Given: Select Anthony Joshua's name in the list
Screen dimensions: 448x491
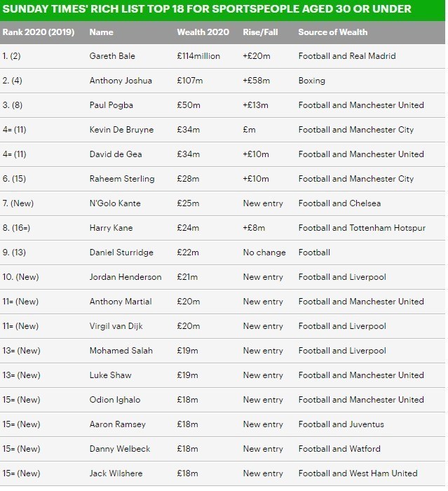Looking at the screenshot, I should click(121, 81).
